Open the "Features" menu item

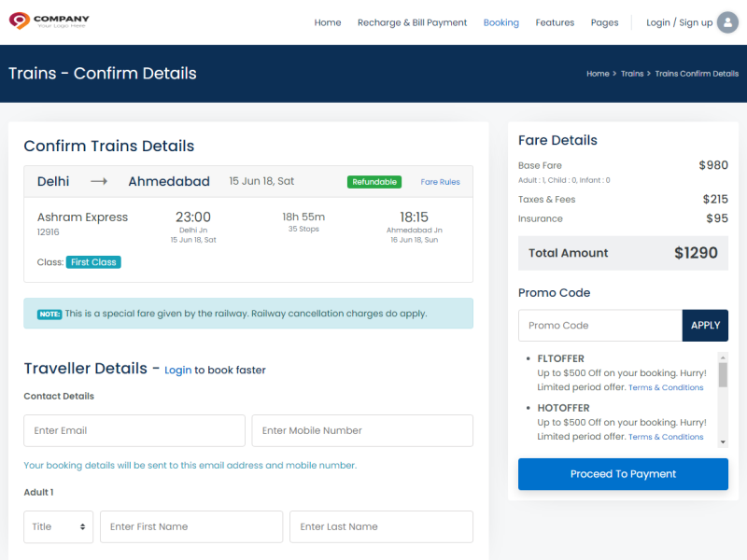(555, 22)
